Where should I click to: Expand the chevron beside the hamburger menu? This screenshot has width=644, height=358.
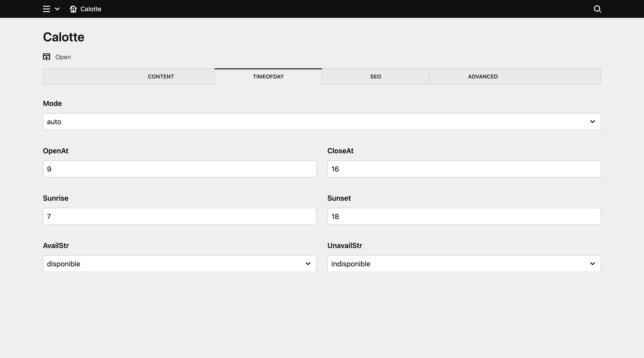pyautogui.click(x=57, y=9)
